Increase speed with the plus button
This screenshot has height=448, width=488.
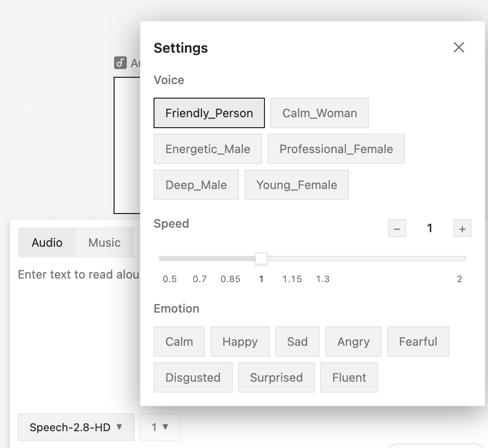coord(463,229)
